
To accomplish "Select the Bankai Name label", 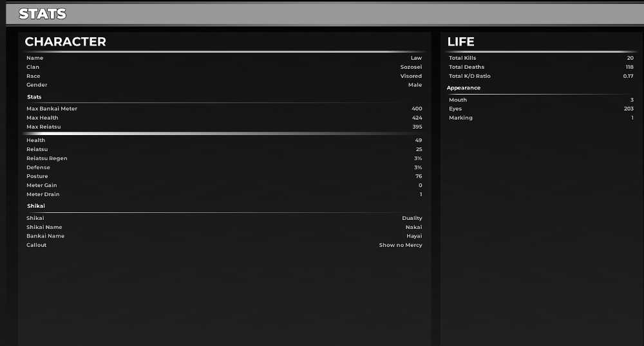I will pos(45,236).
